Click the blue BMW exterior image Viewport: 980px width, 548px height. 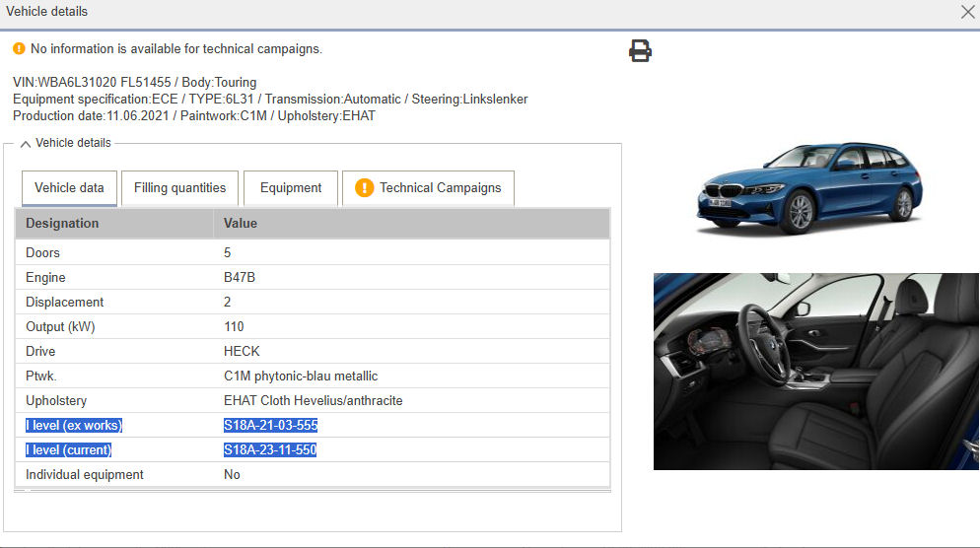coord(808,188)
